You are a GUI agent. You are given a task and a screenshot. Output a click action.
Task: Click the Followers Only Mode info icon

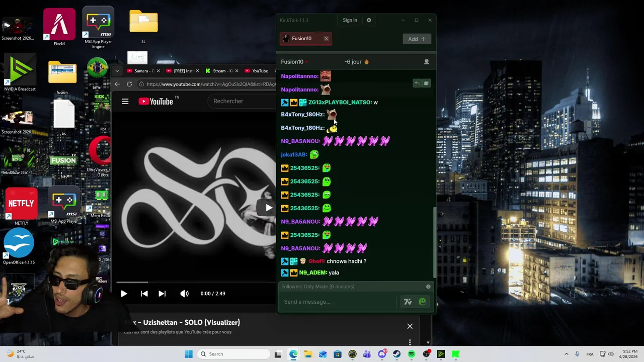click(x=428, y=287)
